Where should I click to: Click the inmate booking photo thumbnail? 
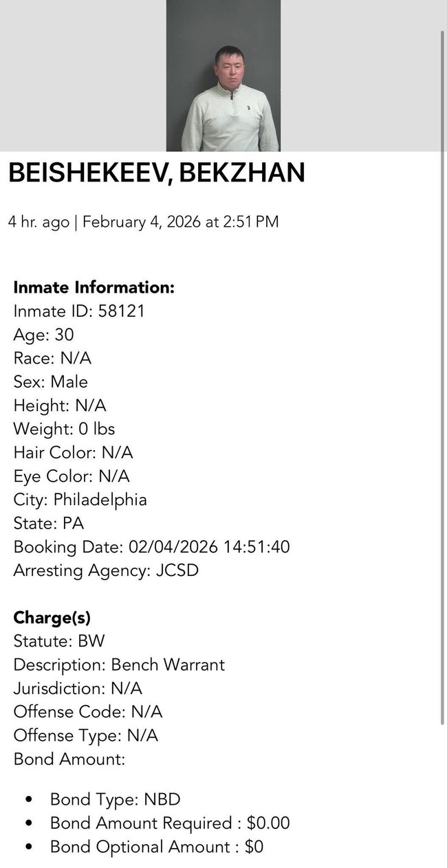223,76
